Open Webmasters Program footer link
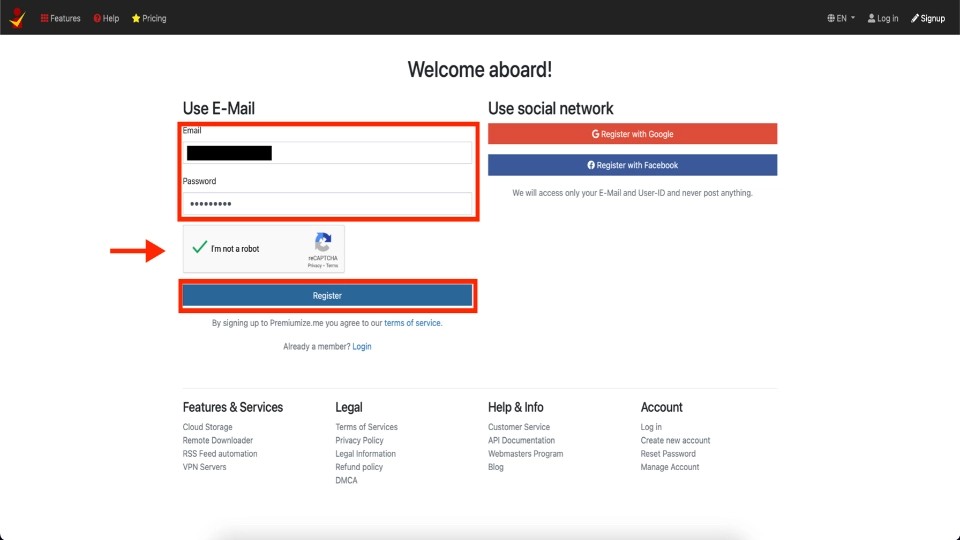Image resolution: width=960 pixels, height=540 pixels. (525, 454)
